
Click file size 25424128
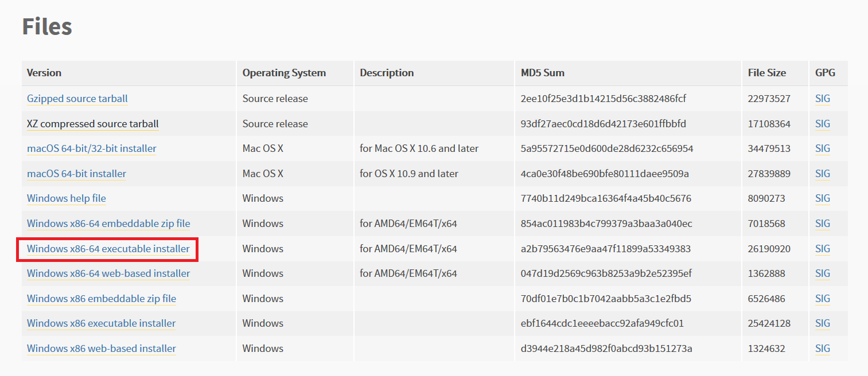coord(769,323)
